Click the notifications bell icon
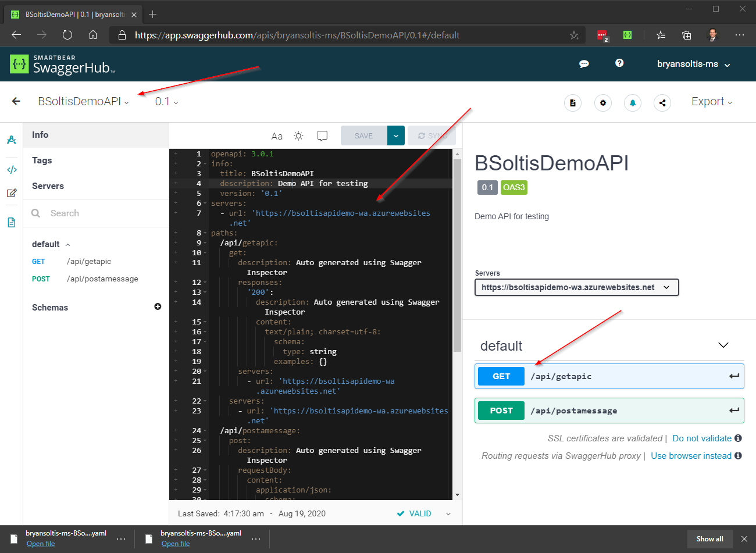 [632, 103]
